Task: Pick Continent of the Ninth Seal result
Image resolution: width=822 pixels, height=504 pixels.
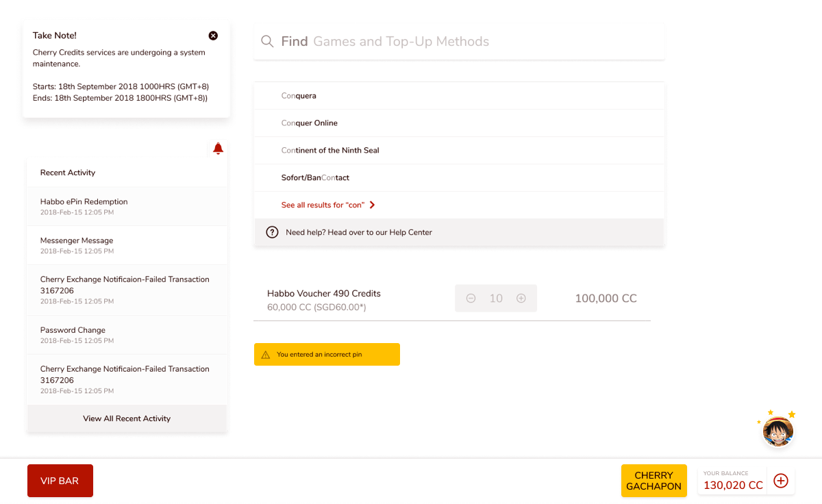Action: click(x=330, y=151)
